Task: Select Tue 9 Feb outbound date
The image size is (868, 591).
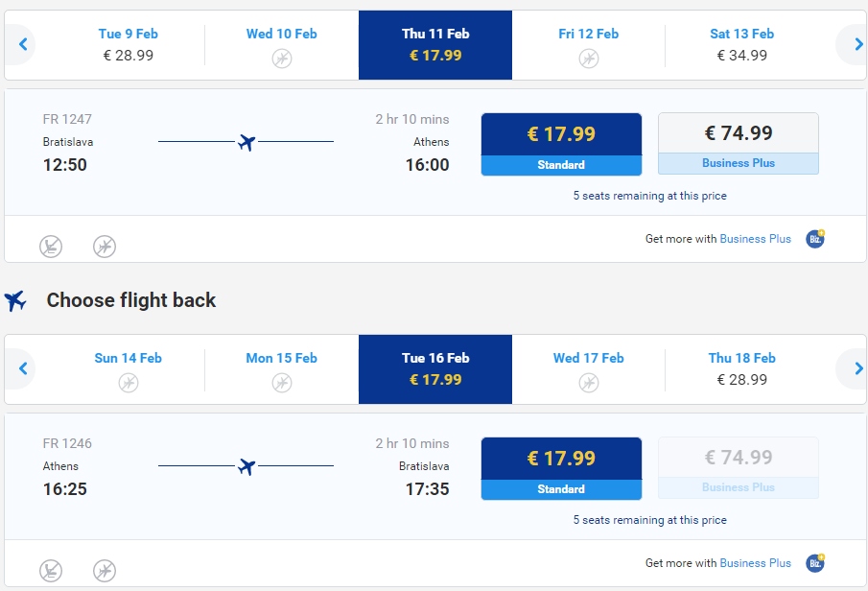Action: 128,45
